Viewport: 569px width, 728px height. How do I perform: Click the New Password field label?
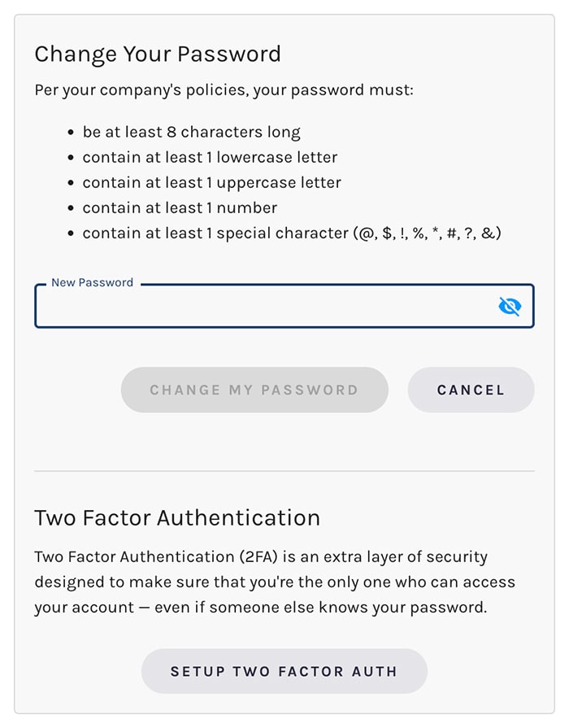(x=91, y=282)
